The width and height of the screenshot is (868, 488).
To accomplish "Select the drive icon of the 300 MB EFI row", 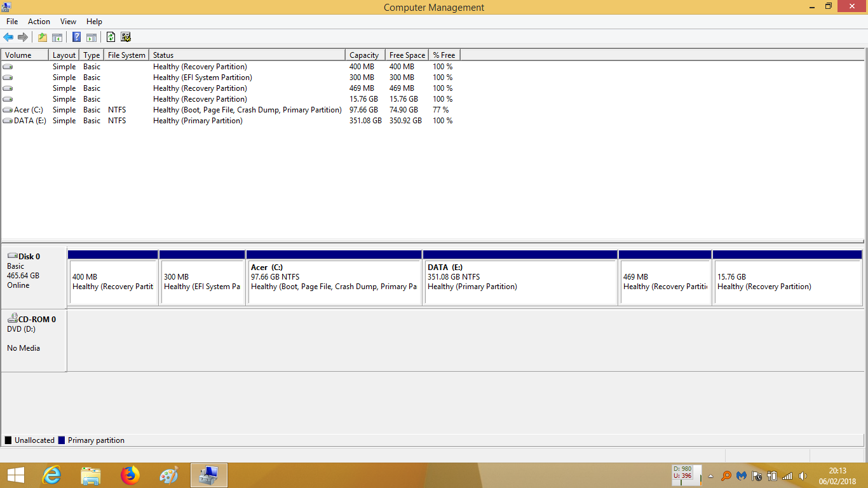I will [8, 78].
